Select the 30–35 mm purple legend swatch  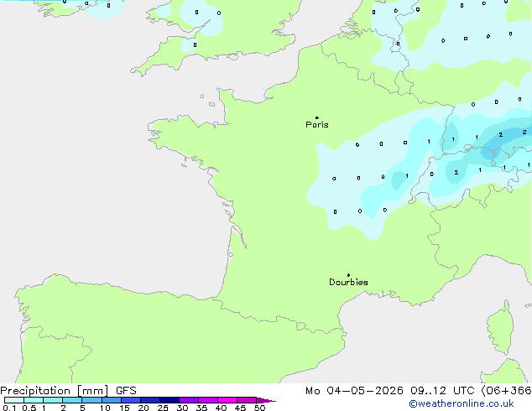coord(189,400)
